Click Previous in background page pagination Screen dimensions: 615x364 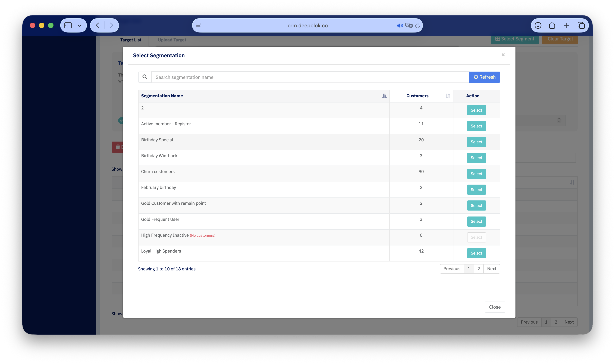pyautogui.click(x=529, y=322)
